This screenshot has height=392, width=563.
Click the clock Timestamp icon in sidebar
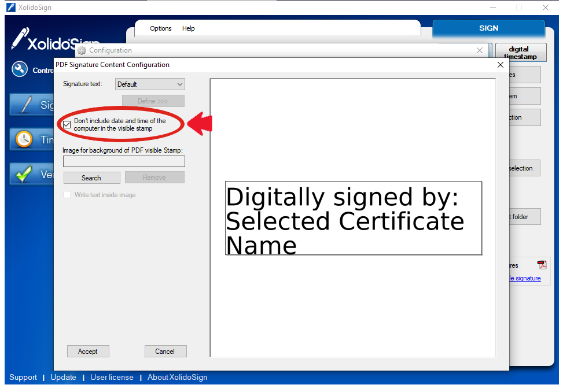click(x=24, y=139)
